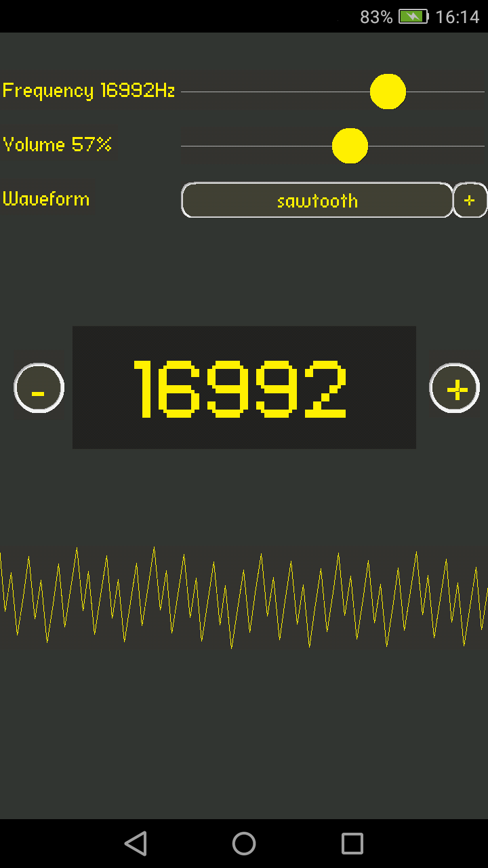Screen dimensions: 488x868
Task: Tap the Volume 57% label
Action: 58,144
